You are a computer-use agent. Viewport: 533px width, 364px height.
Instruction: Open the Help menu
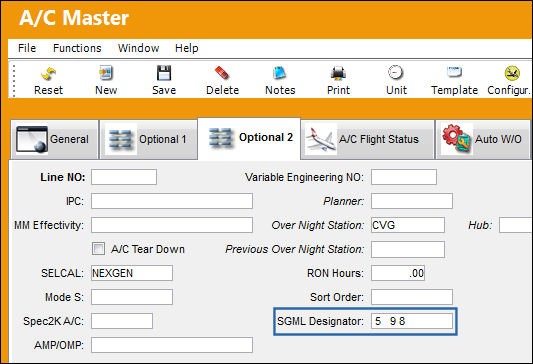[187, 48]
